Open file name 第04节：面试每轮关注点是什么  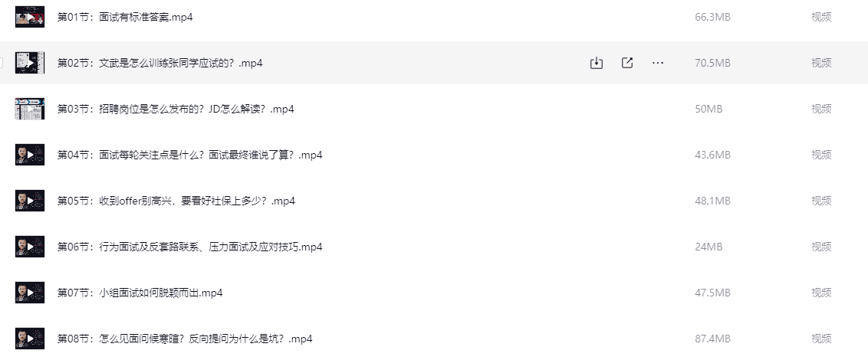189,155
